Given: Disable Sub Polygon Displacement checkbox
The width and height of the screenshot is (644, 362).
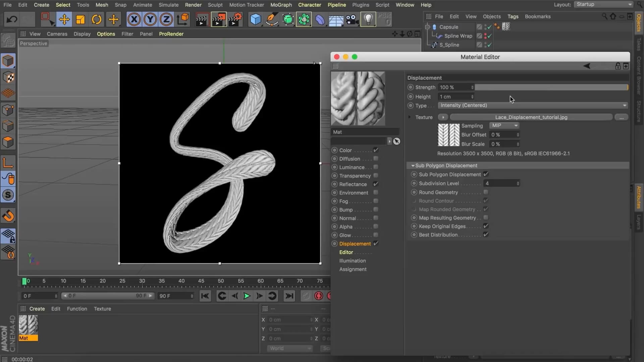Looking at the screenshot, I should pyautogui.click(x=486, y=174).
